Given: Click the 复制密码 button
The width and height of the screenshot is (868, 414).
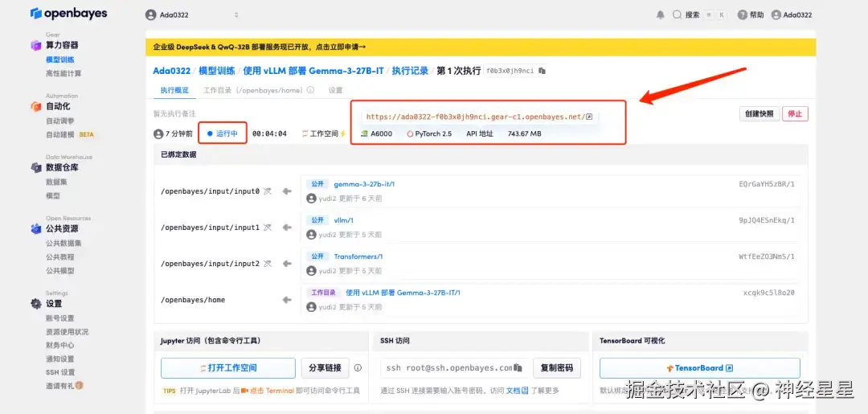Looking at the screenshot, I should [x=557, y=367].
